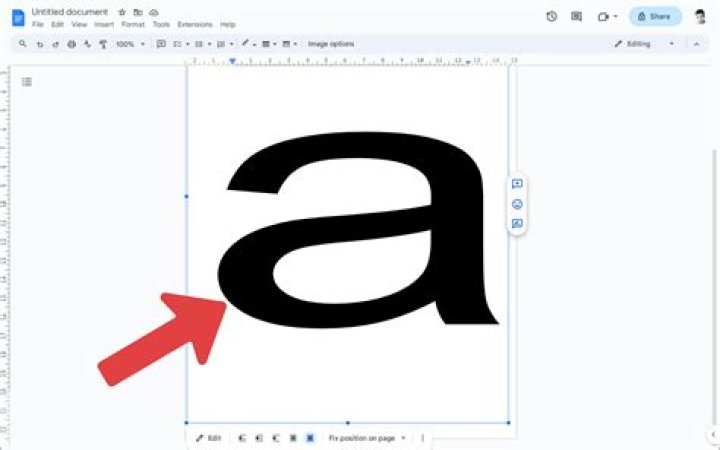Open the Insert menu
Image resolution: width=720 pixels, height=450 pixels.
pyautogui.click(x=104, y=24)
